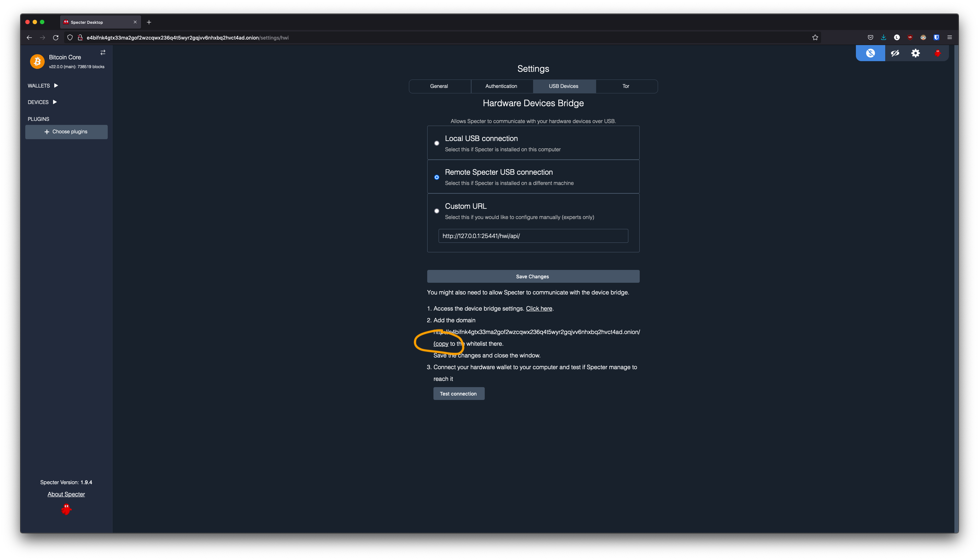Open settings via the gear icon
The width and height of the screenshot is (979, 560).
(x=916, y=53)
